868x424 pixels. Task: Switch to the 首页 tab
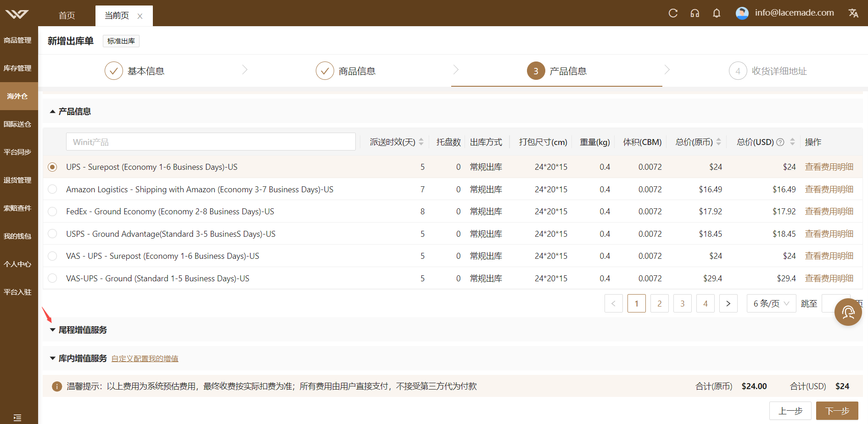coord(67,16)
